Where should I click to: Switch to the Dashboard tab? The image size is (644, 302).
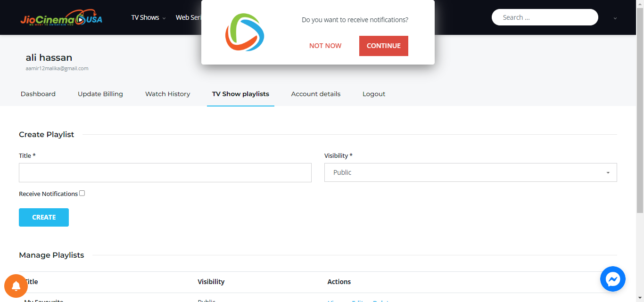(x=38, y=94)
